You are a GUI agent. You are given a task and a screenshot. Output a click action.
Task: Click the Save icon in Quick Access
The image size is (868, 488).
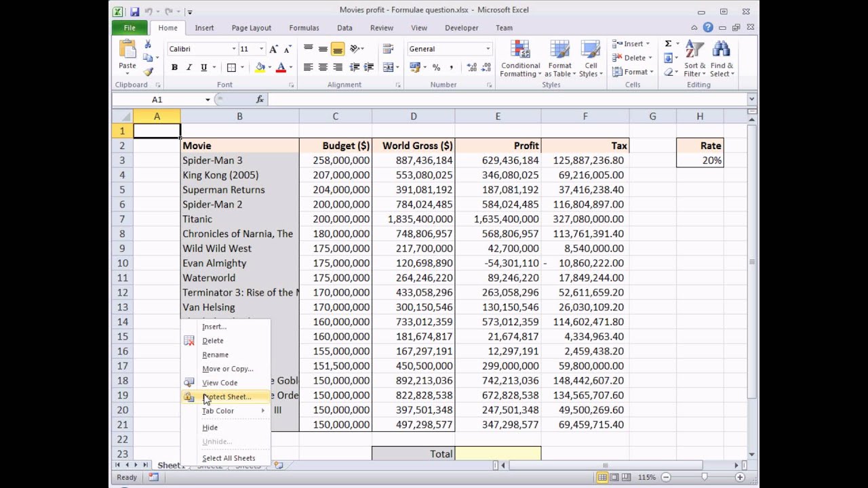point(134,12)
